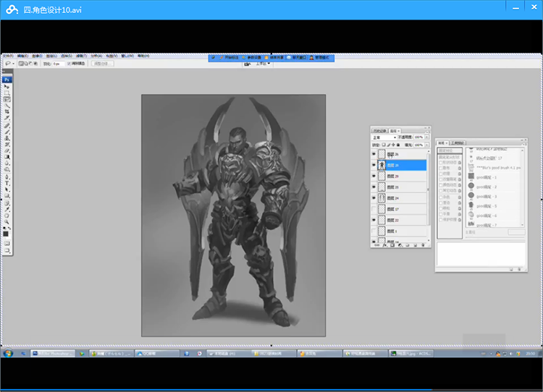Open the 文件(F) File menu
This screenshot has width=543, height=392.
[8, 56]
